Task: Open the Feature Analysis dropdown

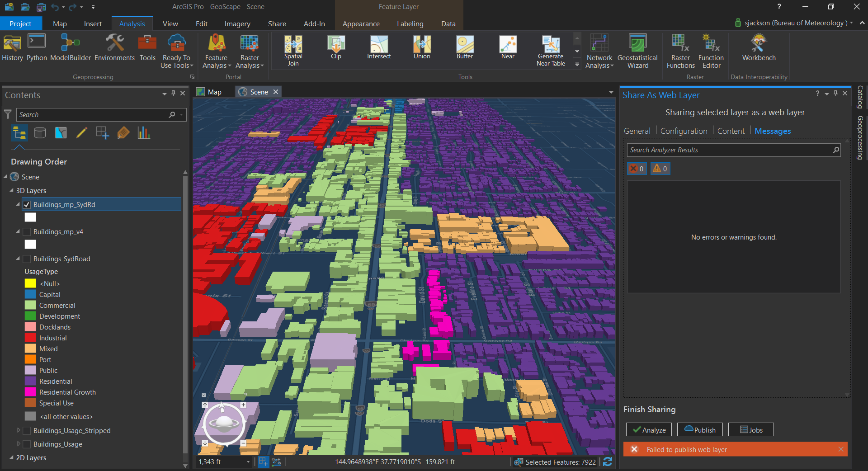Action: (x=217, y=52)
